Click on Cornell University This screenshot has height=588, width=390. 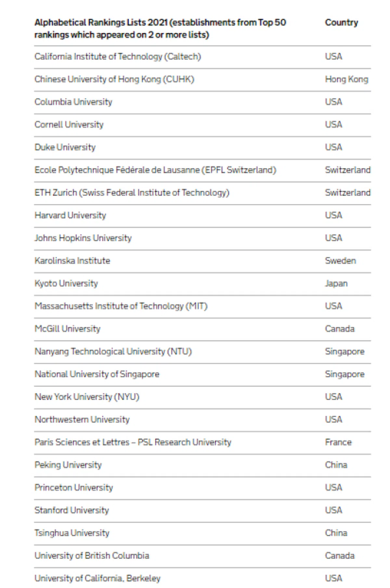click(69, 125)
